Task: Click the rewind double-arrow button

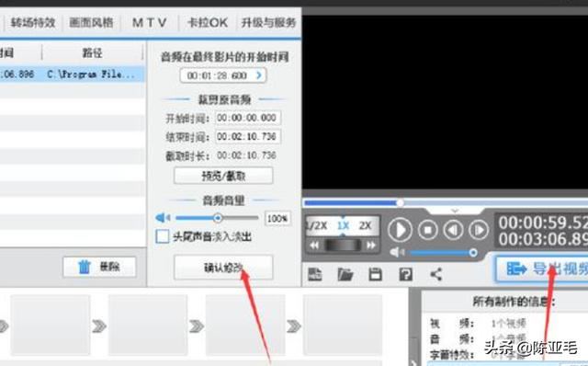Action: (x=314, y=246)
